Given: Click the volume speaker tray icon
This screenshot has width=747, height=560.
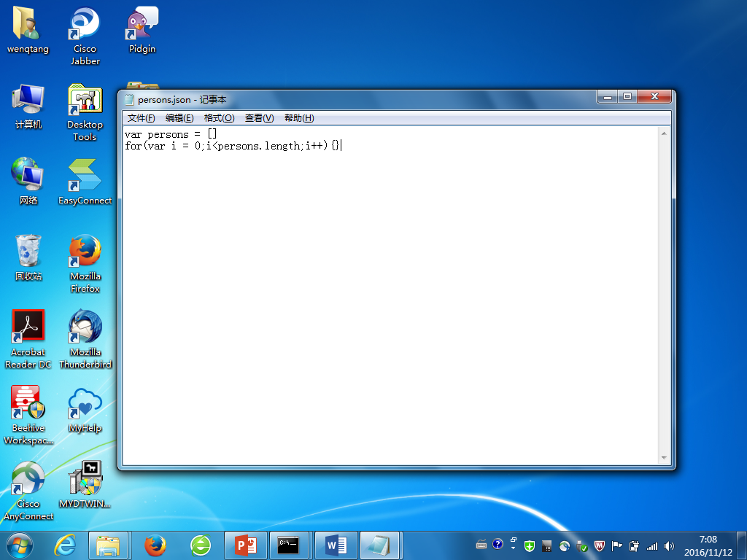Looking at the screenshot, I should (x=670, y=545).
